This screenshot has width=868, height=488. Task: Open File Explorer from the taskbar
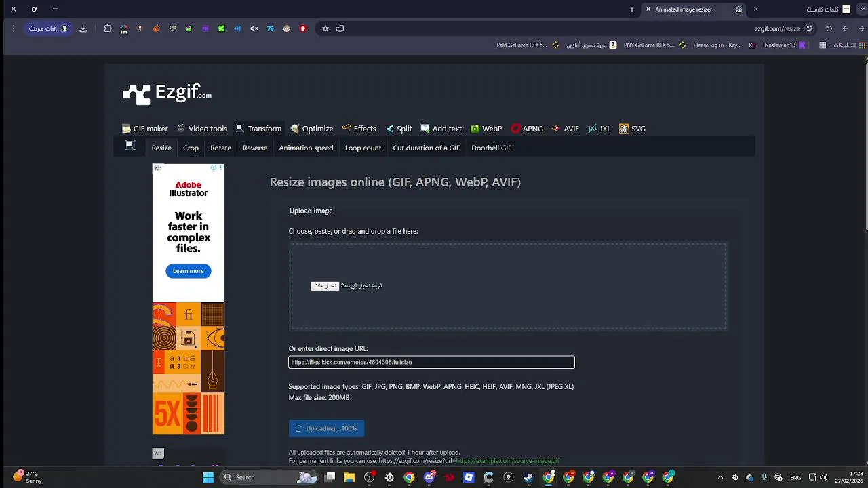pos(349,477)
